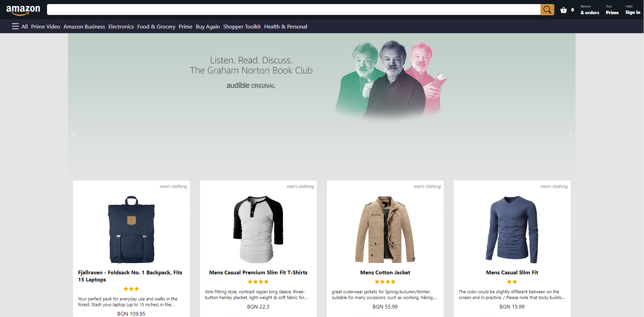The width and height of the screenshot is (644, 317).
Task: Advance to next banner slide arrow
Action: pyautogui.click(x=571, y=135)
